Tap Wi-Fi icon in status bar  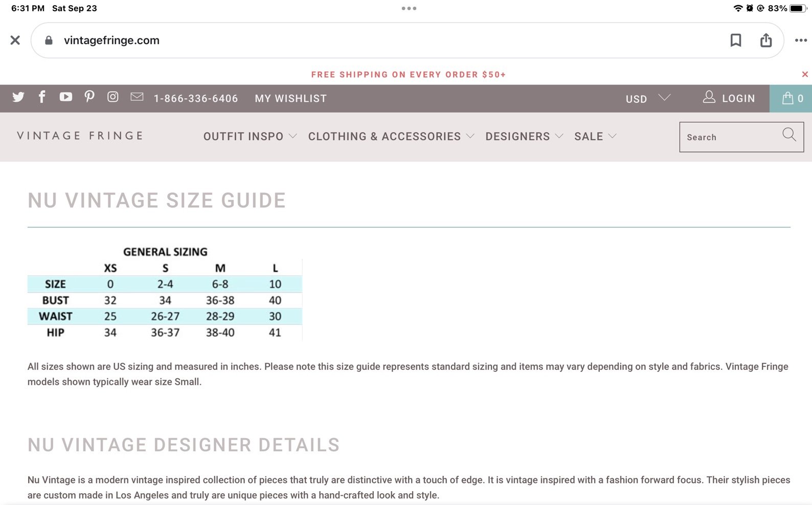click(737, 8)
